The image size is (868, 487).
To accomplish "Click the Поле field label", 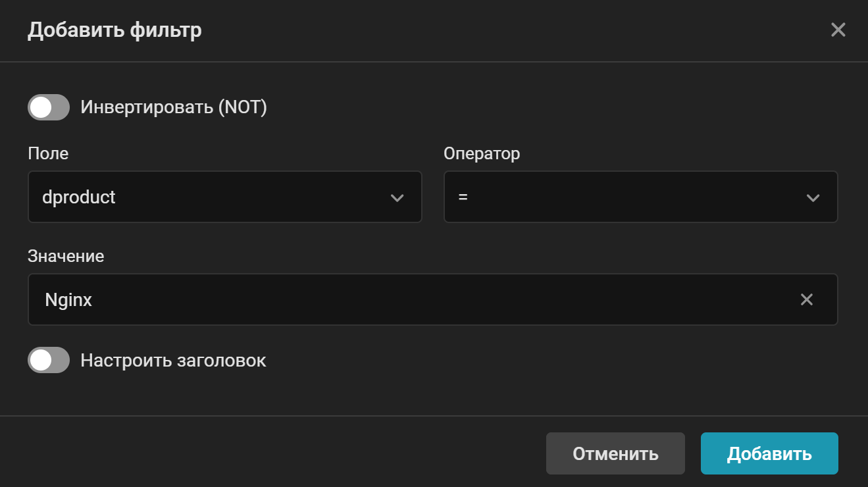I will tap(47, 153).
